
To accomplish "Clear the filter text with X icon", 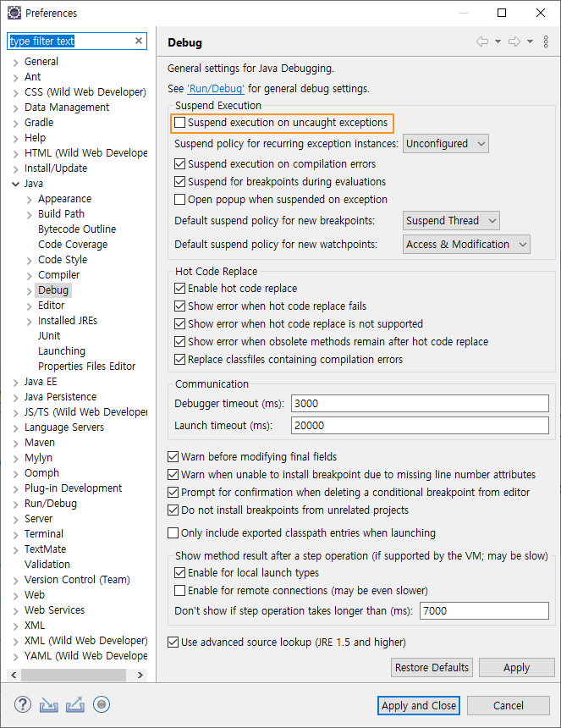I will click(x=138, y=41).
